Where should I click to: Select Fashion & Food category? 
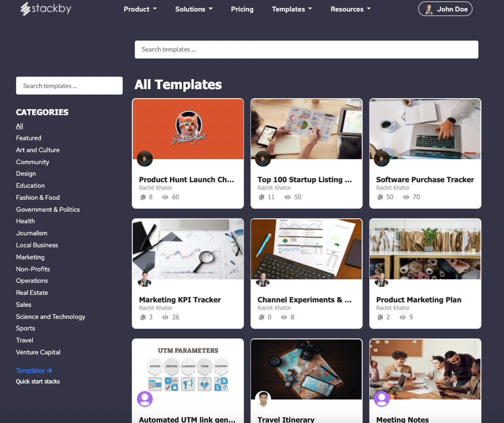[x=38, y=198]
